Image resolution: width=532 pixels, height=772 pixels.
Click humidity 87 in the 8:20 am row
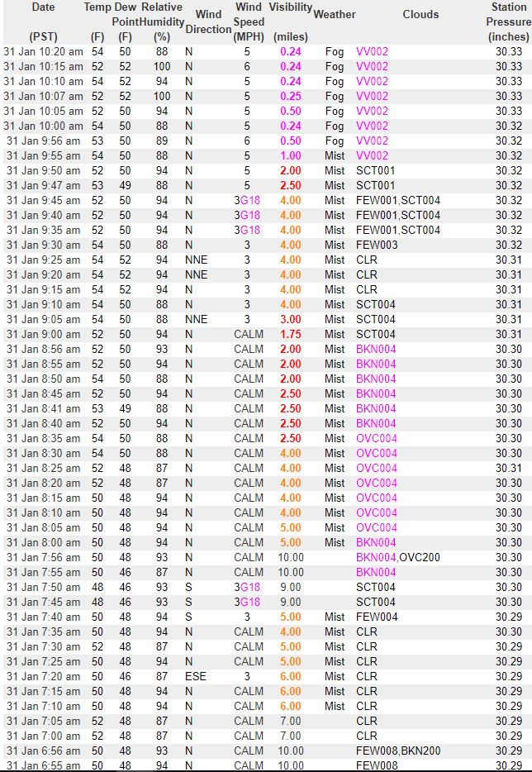coord(162,483)
